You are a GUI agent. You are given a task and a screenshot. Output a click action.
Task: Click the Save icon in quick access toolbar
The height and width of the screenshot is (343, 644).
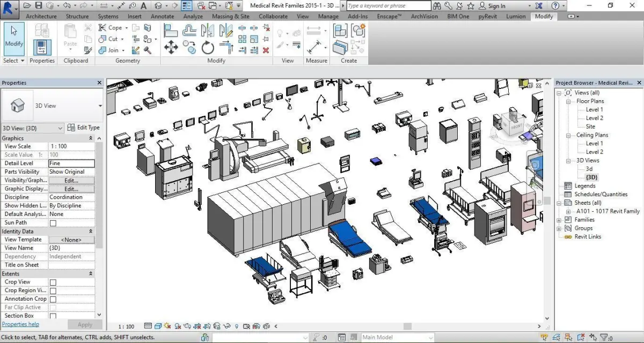pyautogui.click(x=39, y=6)
